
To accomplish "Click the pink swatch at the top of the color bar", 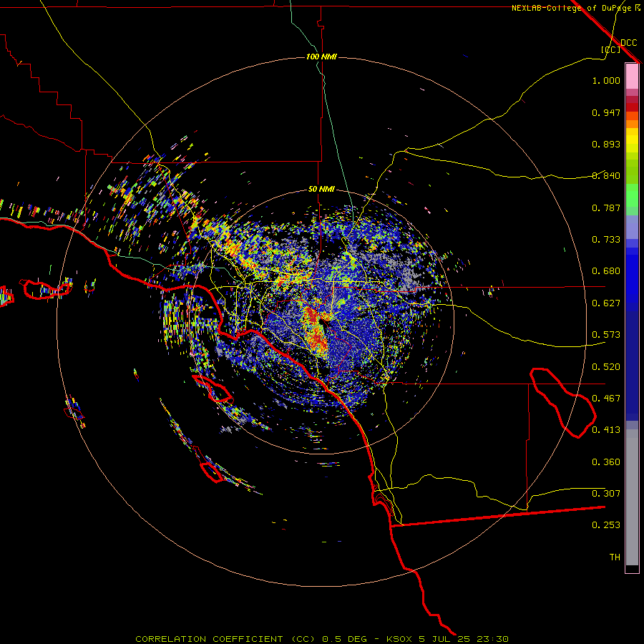I will [632, 76].
